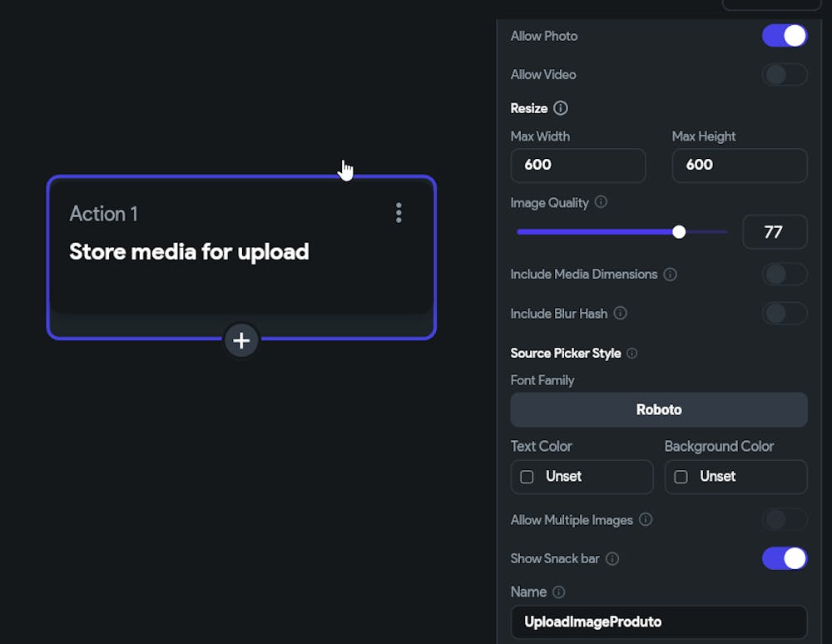Enable the Allow Video toggle
The width and height of the screenshot is (832, 644).
[785, 75]
